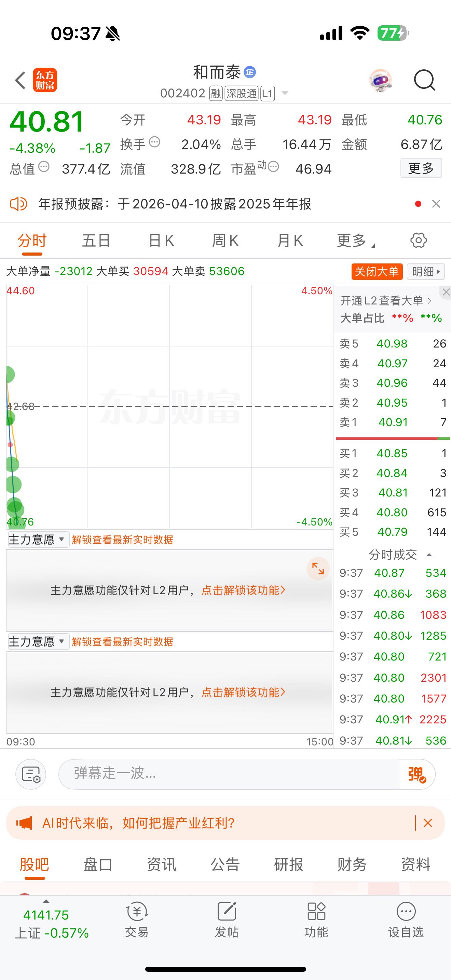Switch to 研报 tab
This screenshot has height=980, width=451.
(289, 865)
